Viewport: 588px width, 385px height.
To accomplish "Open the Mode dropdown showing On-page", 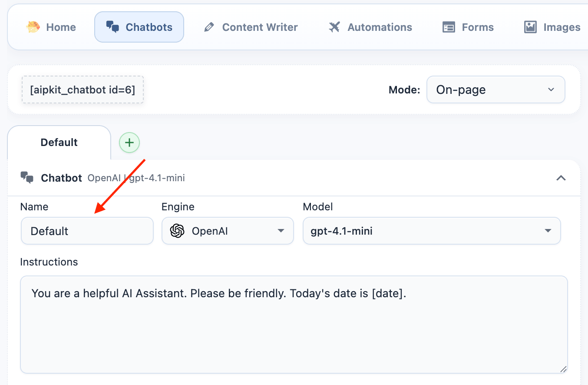I will coord(496,90).
